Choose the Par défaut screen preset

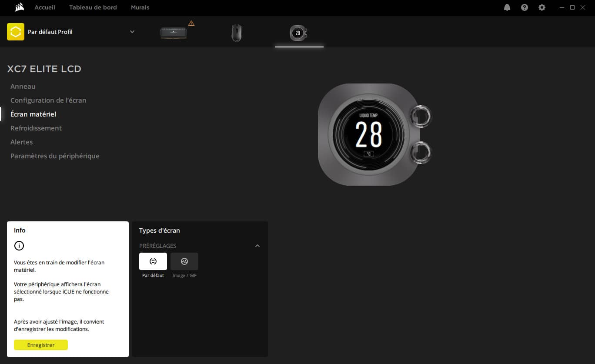(x=153, y=261)
